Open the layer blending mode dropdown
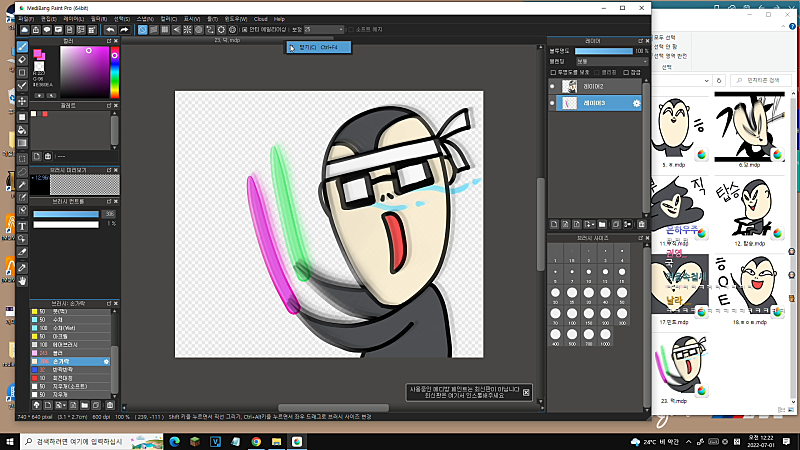This screenshot has width=800, height=450. 609,61
